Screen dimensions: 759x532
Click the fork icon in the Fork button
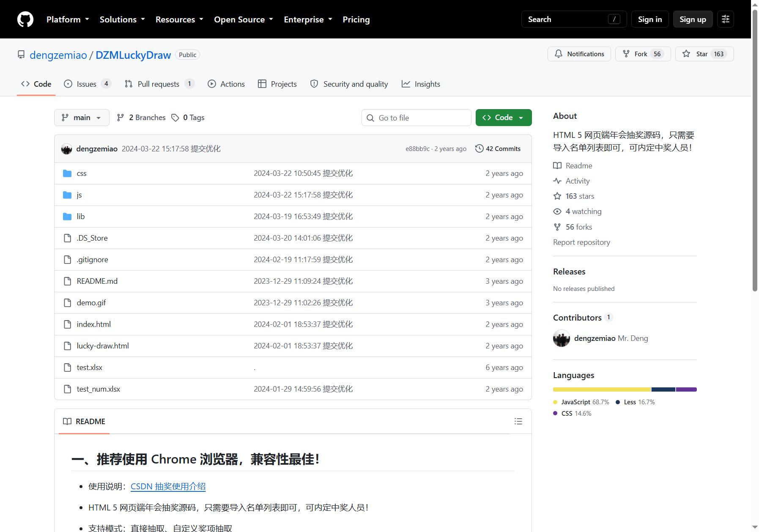(626, 54)
